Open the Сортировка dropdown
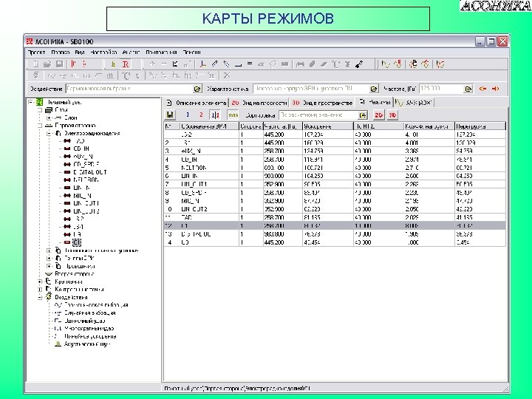Screen dimensions: 532x399 (363, 115)
